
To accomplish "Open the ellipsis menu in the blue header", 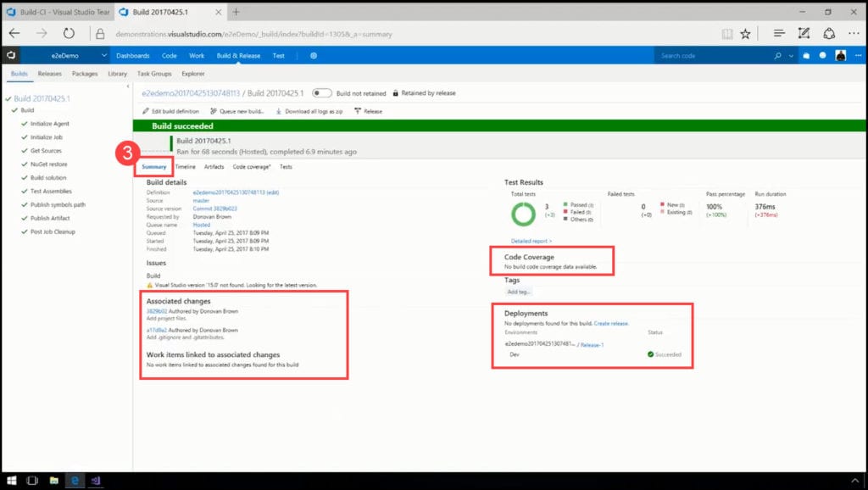I will 858,56.
